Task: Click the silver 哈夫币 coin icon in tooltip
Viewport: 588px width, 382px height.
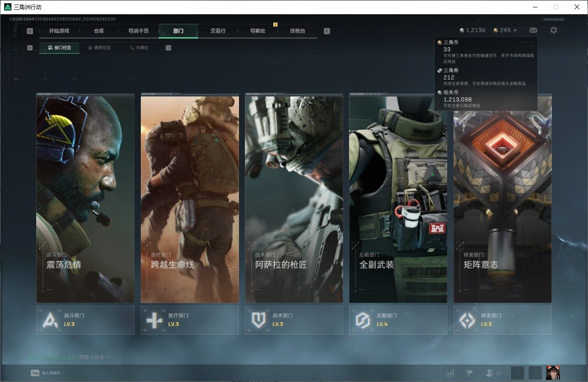Action: click(439, 92)
